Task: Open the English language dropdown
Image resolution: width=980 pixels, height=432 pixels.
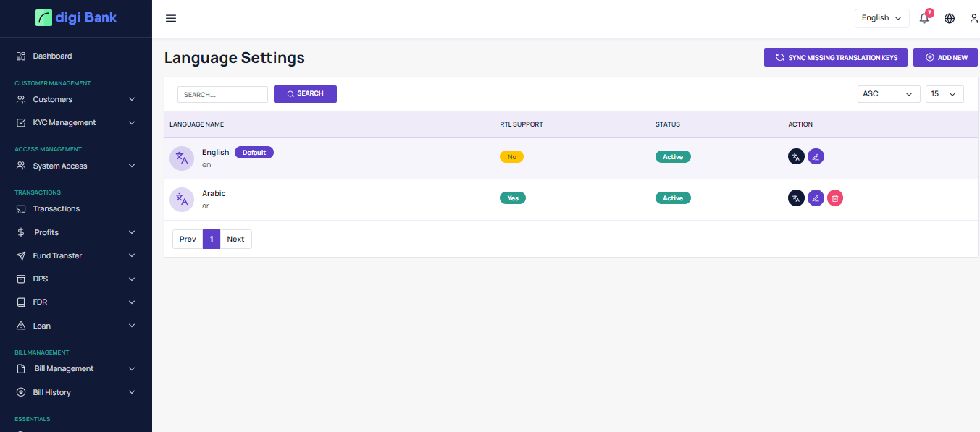Action: 881,18
